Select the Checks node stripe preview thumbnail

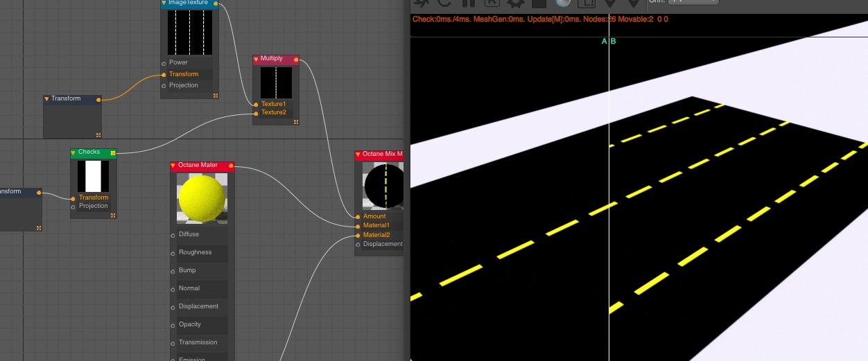[x=93, y=176]
